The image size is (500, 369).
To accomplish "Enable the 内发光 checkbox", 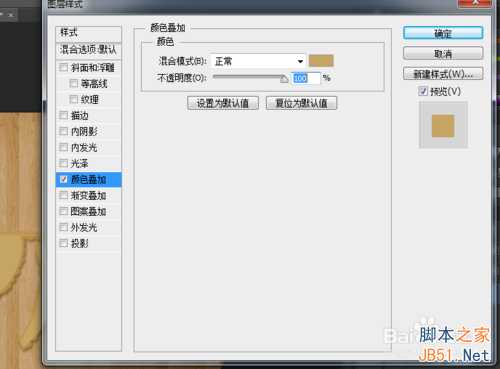I will click(x=63, y=147).
